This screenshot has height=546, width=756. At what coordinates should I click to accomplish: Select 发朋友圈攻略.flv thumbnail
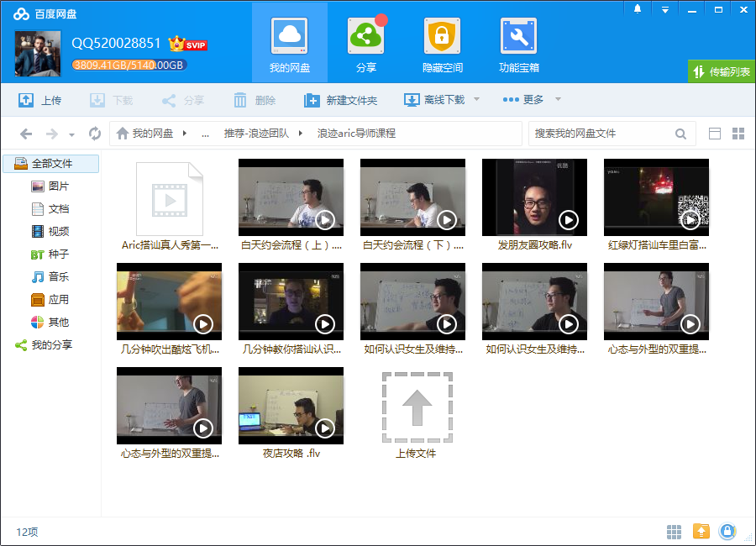(x=535, y=197)
